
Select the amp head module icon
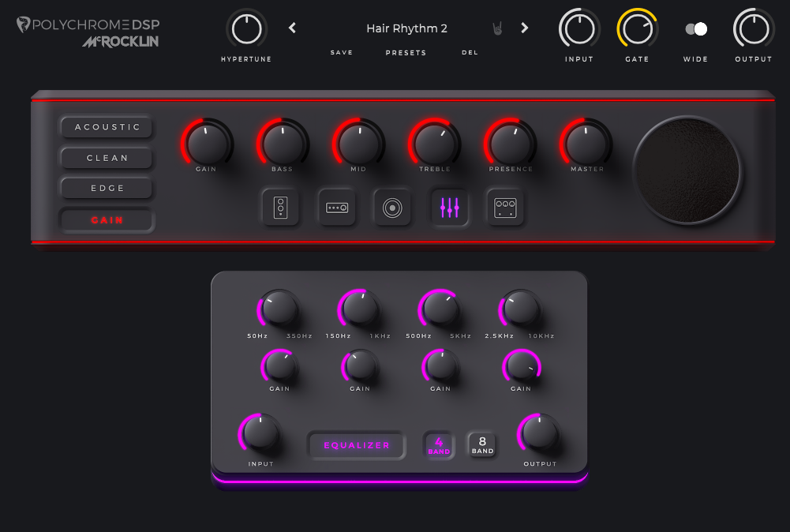[x=337, y=208]
